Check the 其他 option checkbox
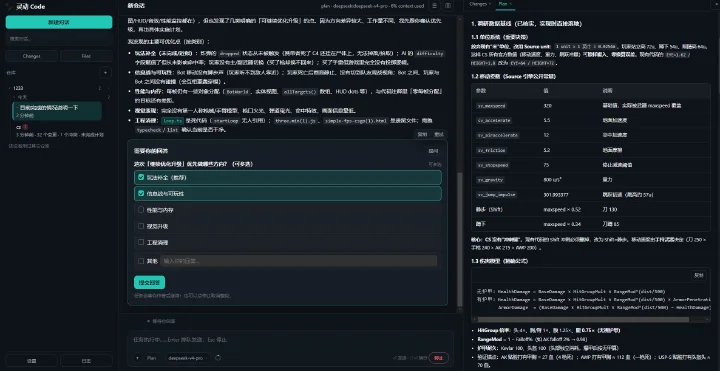Image resolution: width=720 pixels, height=371 pixels. [x=141, y=261]
